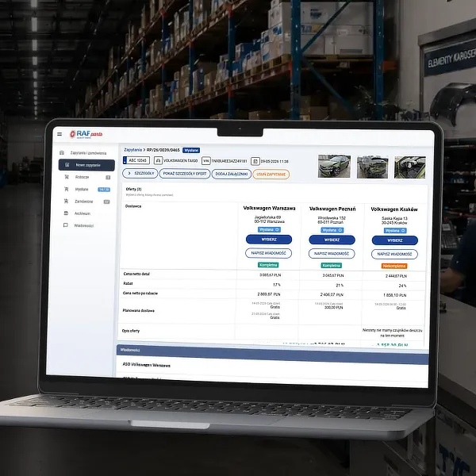Open the Wiadomości sidebar item

[85, 225]
